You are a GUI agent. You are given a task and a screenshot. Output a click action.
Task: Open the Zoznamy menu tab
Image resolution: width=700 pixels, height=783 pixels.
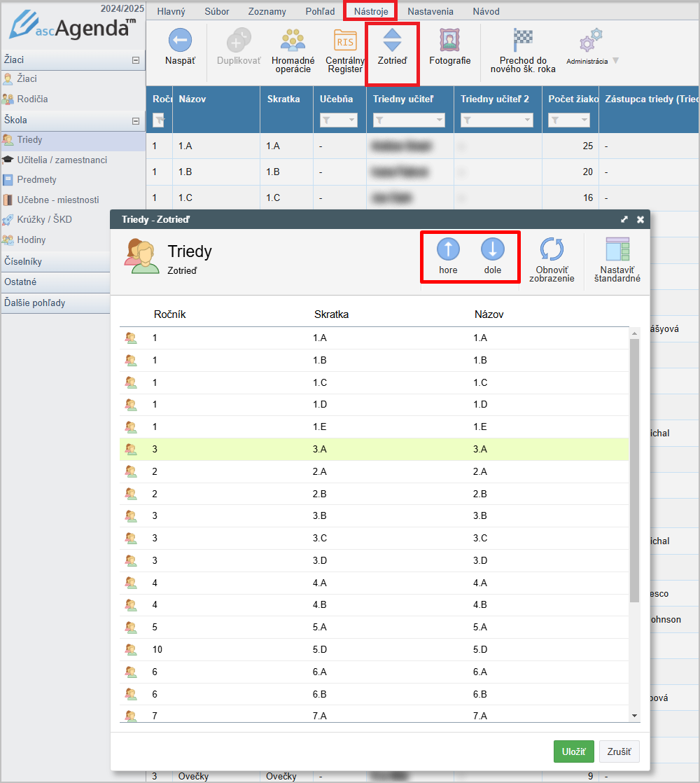point(267,11)
